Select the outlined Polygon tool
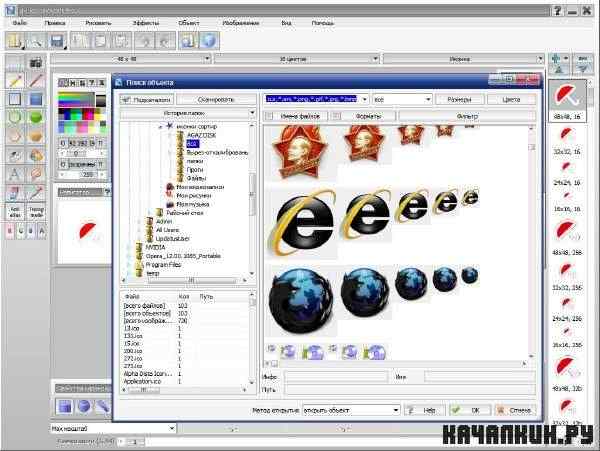The width and height of the screenshot is (600, 451). click(x=15, y=136)
